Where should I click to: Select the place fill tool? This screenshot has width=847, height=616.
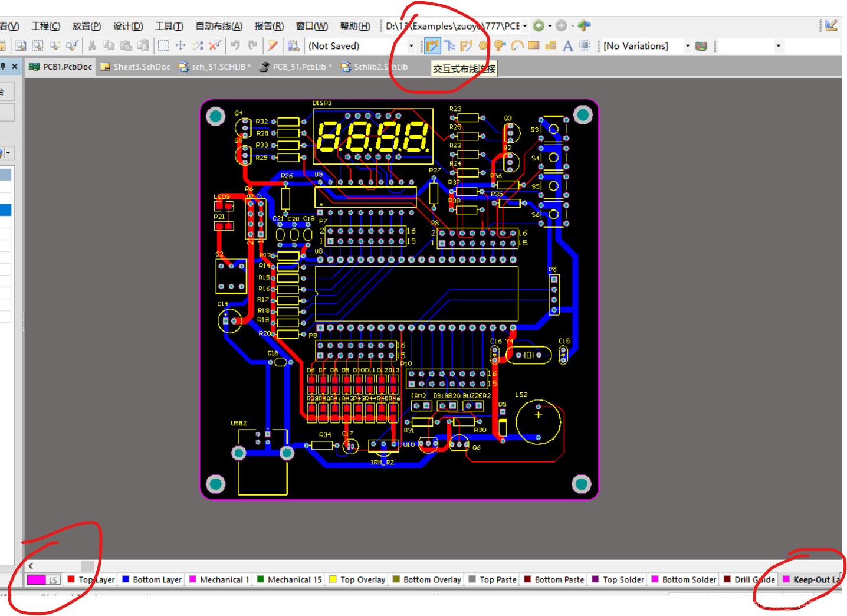click(534, 45)
